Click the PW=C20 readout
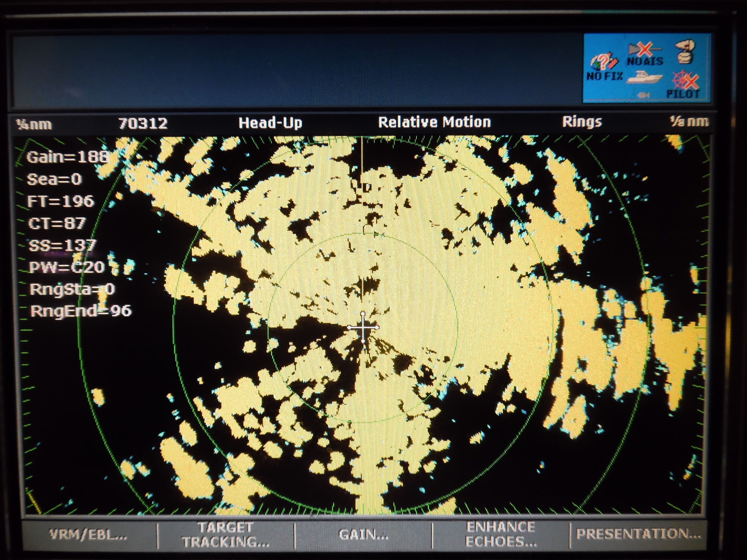This screenshot has width=747, height=560. pos(67,267)
